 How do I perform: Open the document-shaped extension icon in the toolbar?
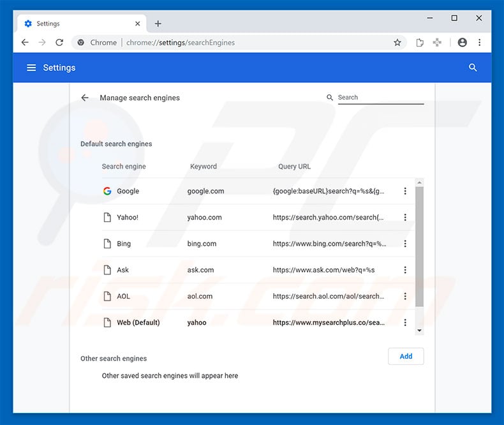coord(420,42)
